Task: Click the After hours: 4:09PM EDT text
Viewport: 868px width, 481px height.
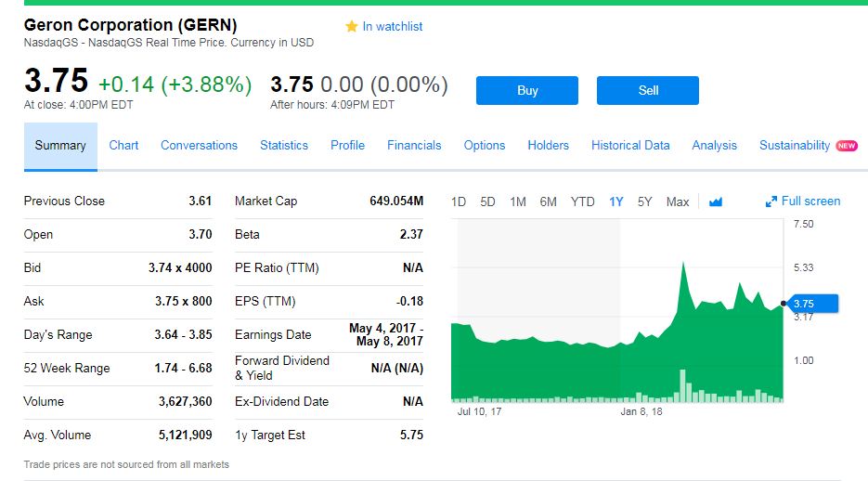Action: coord(332,105)
